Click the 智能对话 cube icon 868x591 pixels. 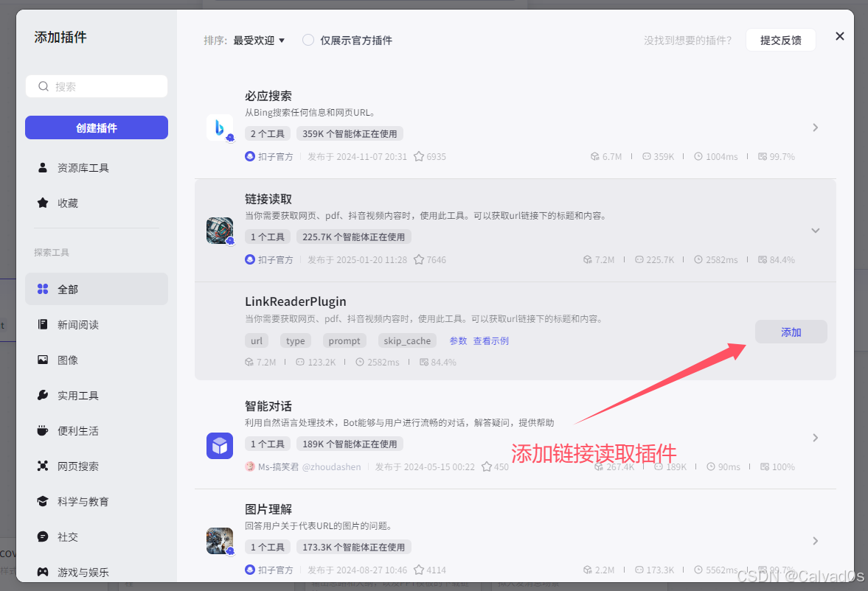click(x=220, y=446)
